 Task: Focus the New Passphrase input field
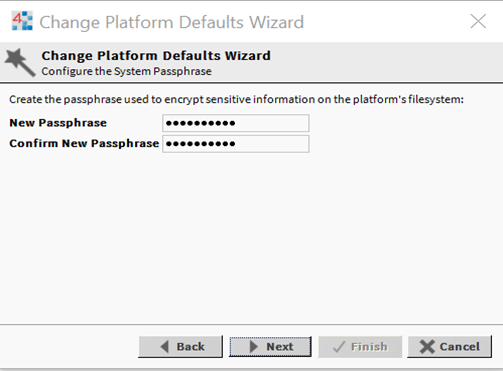236,123
